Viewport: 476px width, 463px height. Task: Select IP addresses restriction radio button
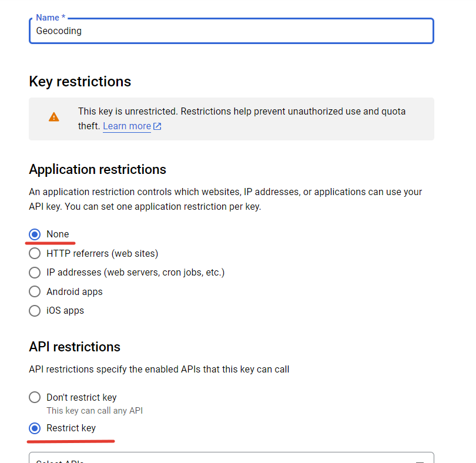[x=35, y=272]
